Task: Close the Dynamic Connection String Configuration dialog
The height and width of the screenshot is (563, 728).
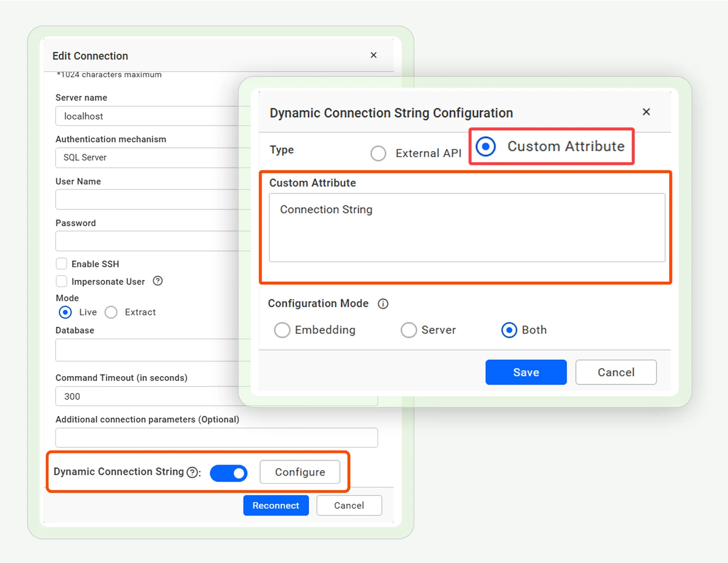Action: (x=646, y=112)
